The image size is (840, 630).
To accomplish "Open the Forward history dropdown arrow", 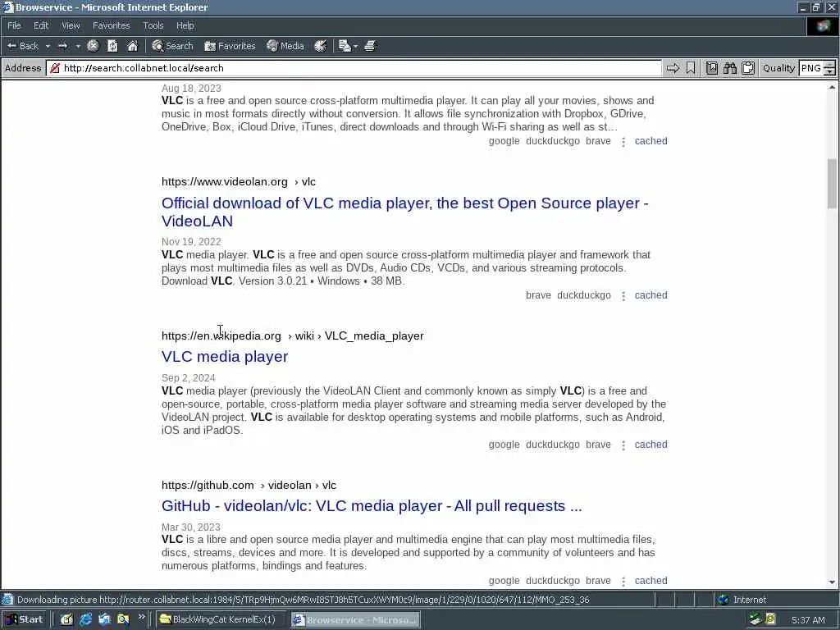I will (x=78, y=46).
